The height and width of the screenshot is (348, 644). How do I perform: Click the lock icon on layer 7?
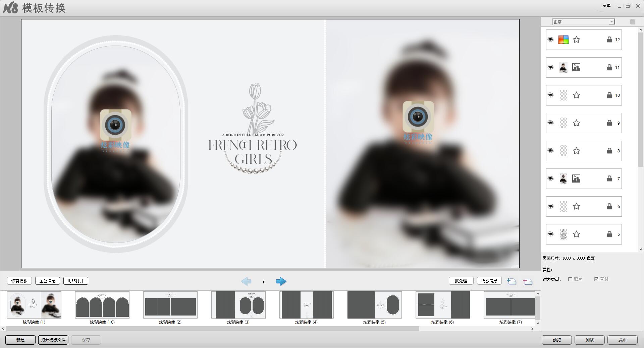(x=609, y=179)
